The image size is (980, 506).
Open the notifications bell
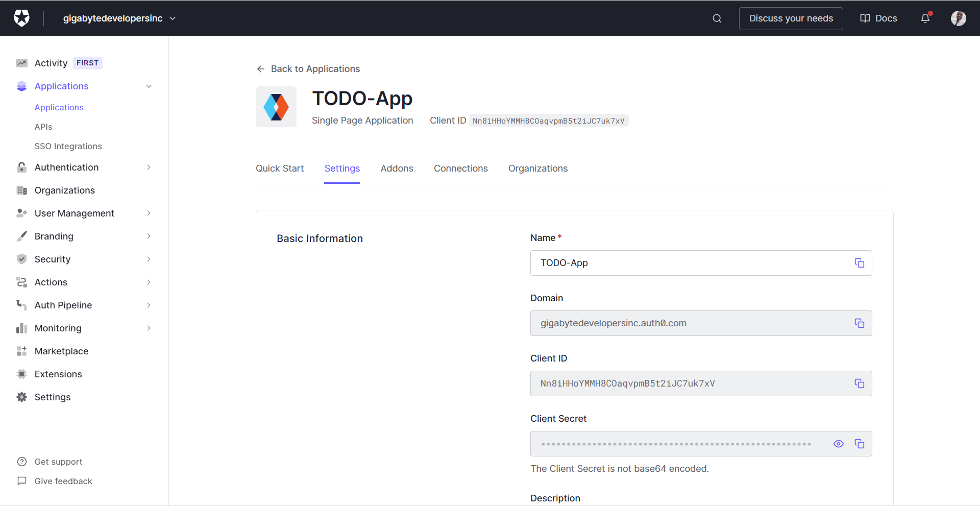(925, 18)
